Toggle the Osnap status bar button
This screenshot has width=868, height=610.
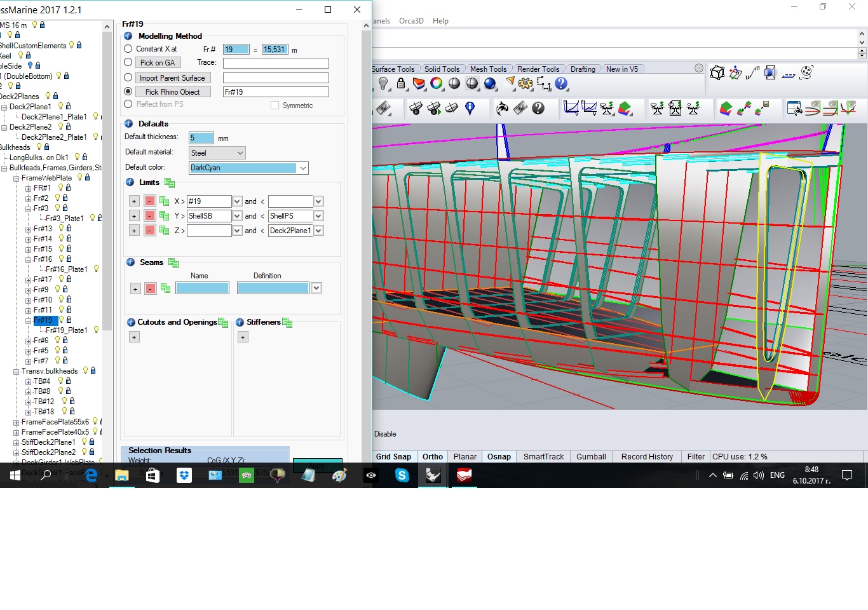[499, 457]
